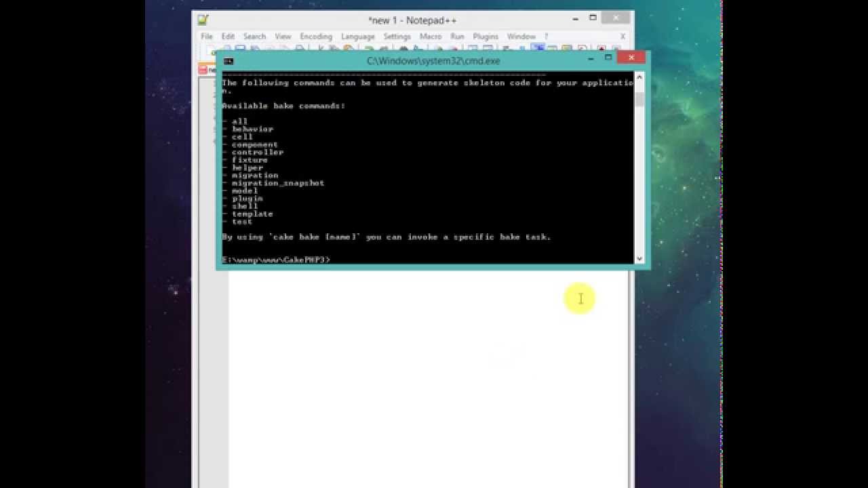Click the cmd scrollbar down arrow
Image resolution: width=868 pixels, height=488 pixels.
(639, 259)
